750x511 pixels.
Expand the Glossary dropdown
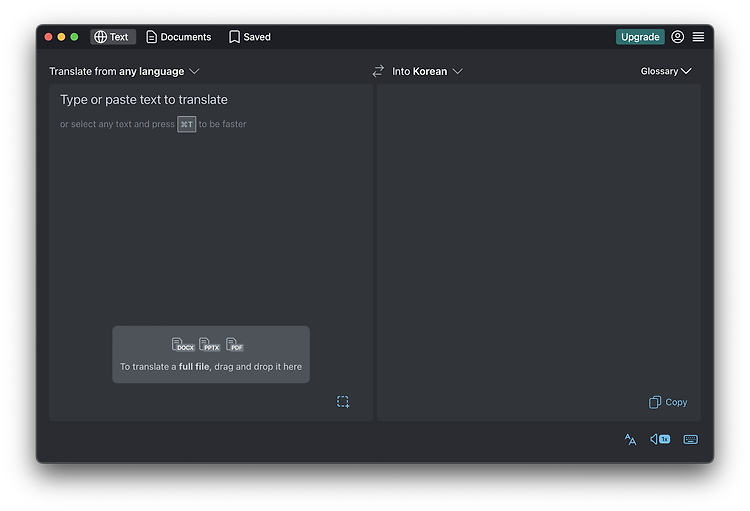point(666,71)
